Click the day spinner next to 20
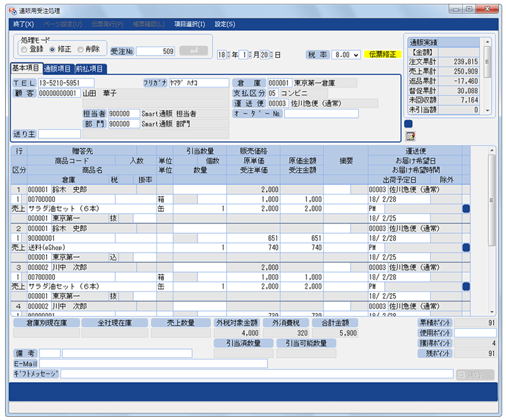The height and width of the screenshot is (420, 506). pyautogui.click(x=271, y=55)
